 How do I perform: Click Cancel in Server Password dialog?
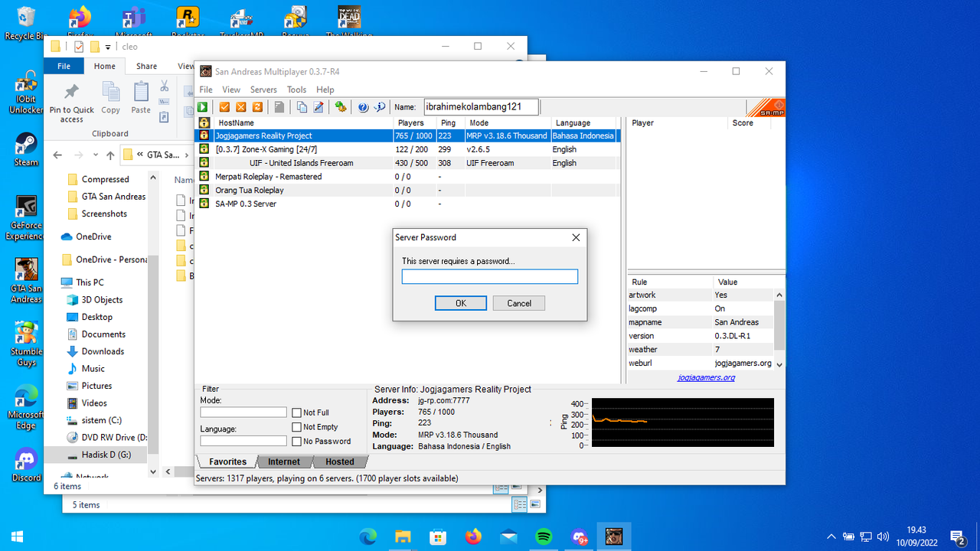click(x=519, y=303)
